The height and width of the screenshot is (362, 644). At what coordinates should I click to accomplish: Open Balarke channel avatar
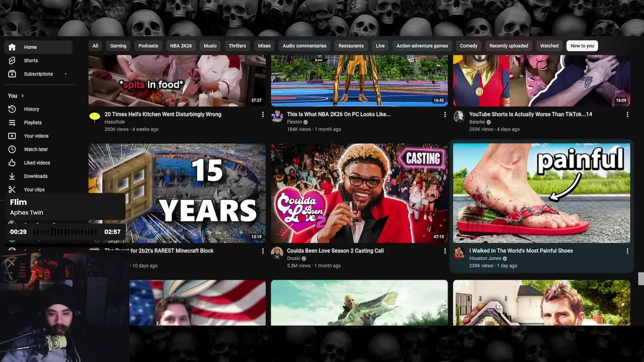459,117
